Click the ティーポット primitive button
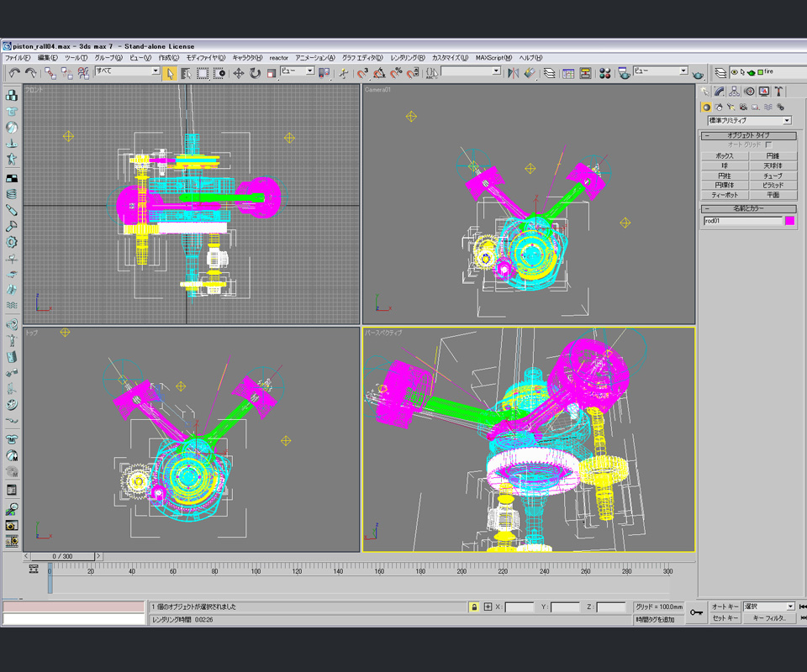 coord(724,195)
